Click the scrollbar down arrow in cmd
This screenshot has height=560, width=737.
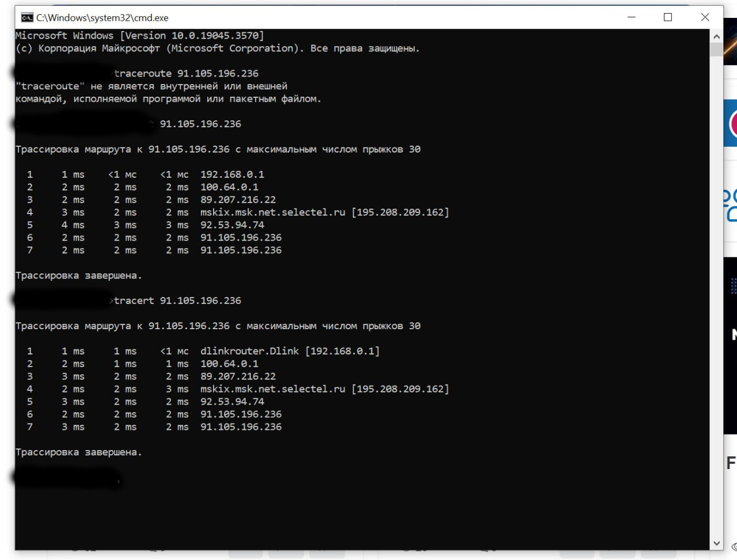tap(716, 543)
